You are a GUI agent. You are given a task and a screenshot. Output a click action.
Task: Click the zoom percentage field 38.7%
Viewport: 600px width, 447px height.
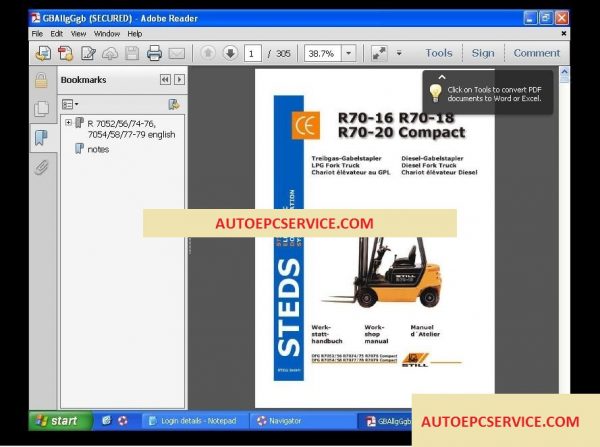tap(322, 53)
